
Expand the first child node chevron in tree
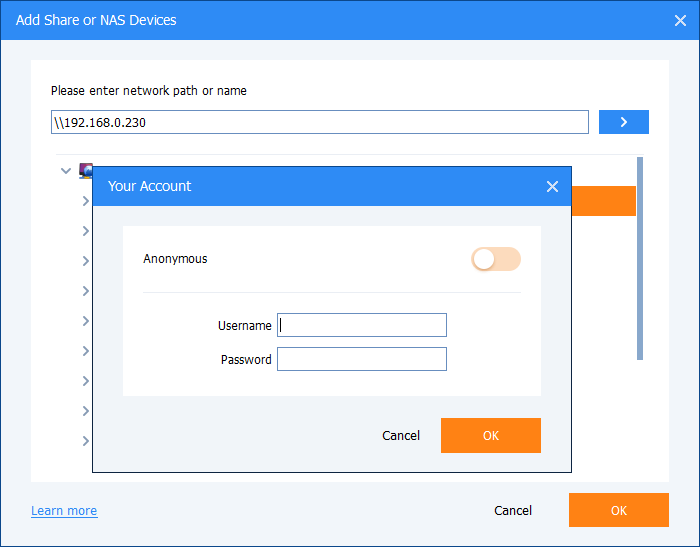point(85,201)
